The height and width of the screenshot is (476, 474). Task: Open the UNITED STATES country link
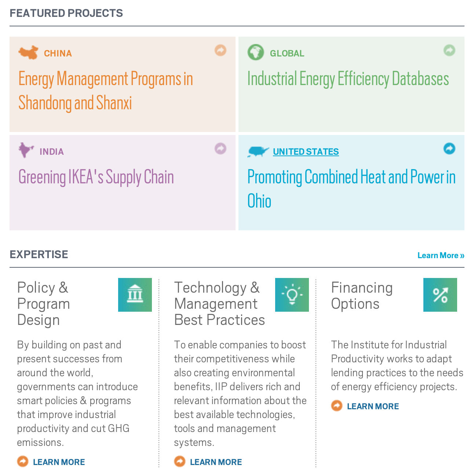coord(306,151)
